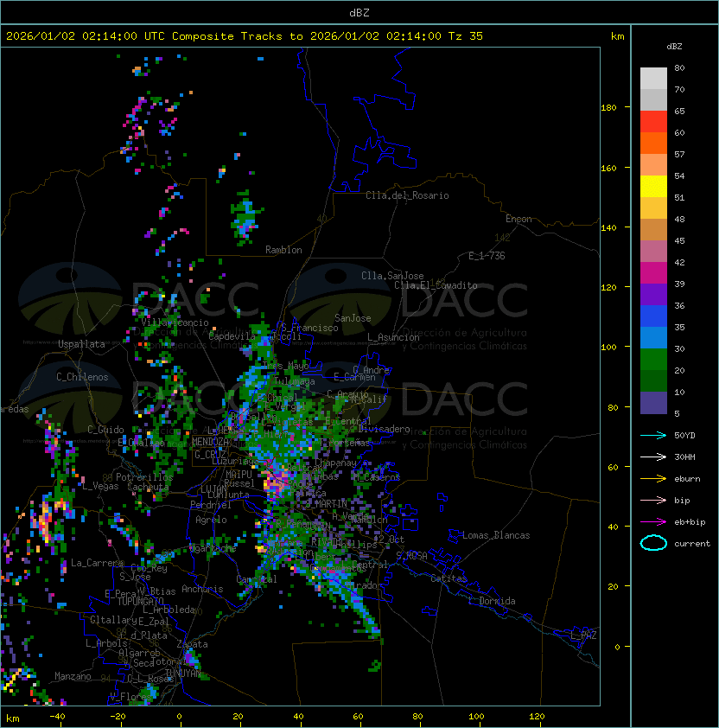Image resolution: width=719 pixels, height=728 pixels.
Task: Click the Potrerillos place label
Action: tap(144, 477)
